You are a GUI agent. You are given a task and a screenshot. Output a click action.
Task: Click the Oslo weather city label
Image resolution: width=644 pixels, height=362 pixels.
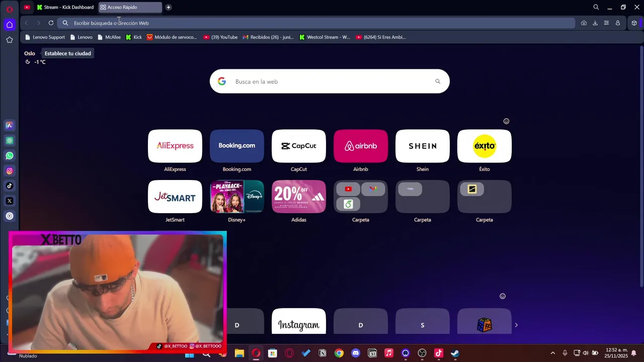[30, 53]
